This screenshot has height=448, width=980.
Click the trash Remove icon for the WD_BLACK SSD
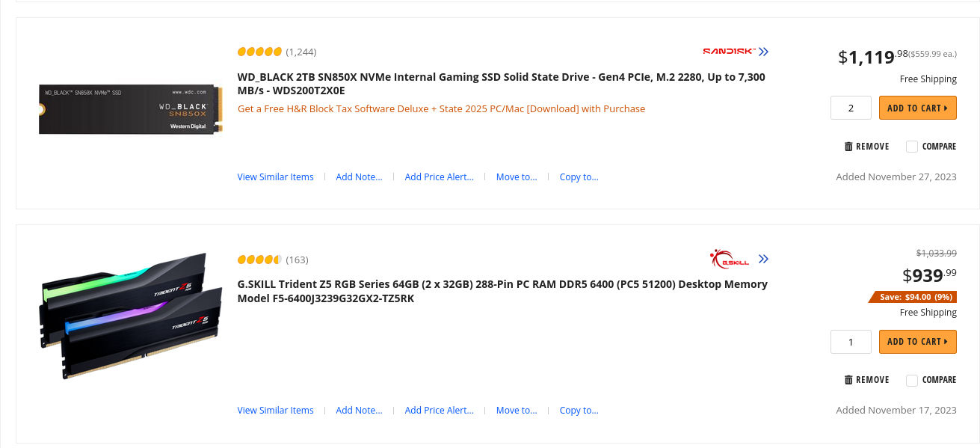pos(850,146)
